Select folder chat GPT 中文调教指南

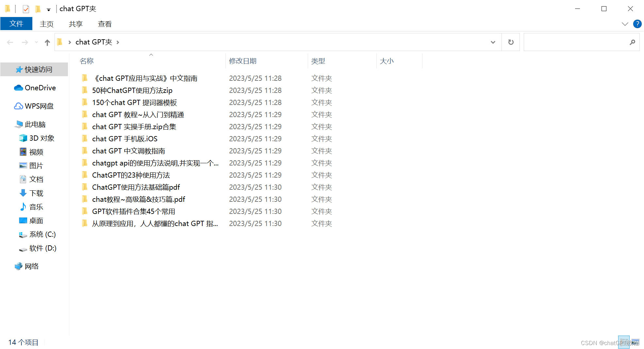click(128, 151)
